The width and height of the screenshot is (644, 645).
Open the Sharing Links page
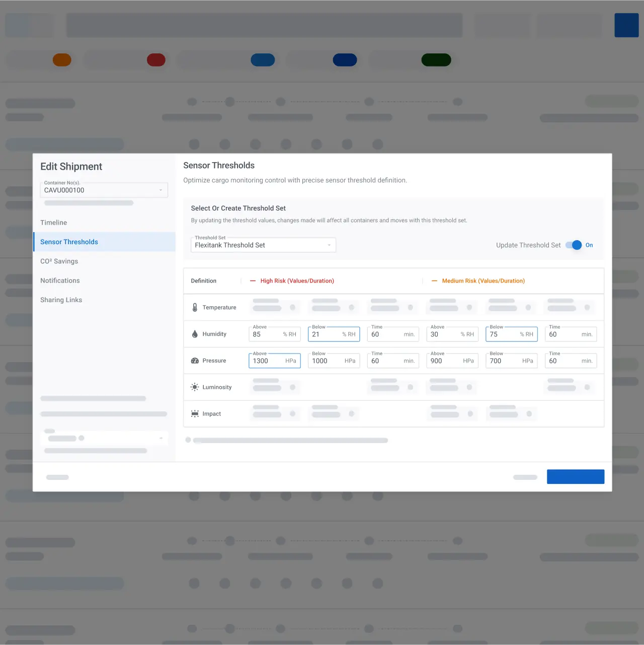pos(61,300)
